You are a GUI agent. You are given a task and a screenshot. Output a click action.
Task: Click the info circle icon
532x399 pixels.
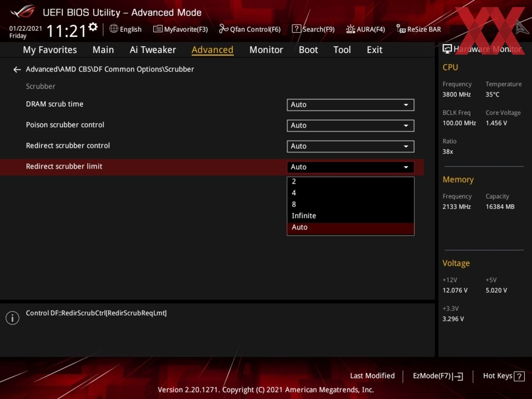pos(13,318)
